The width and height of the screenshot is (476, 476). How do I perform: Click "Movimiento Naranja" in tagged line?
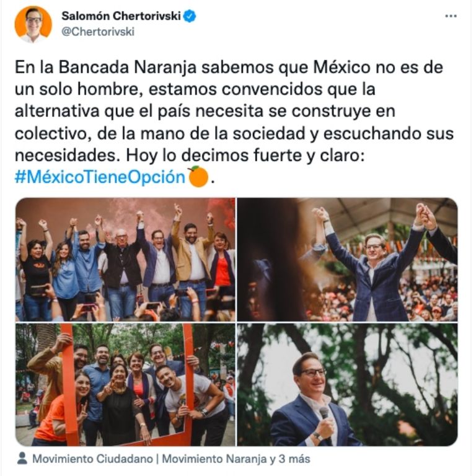pyautogui.click(x=214, y=459)
